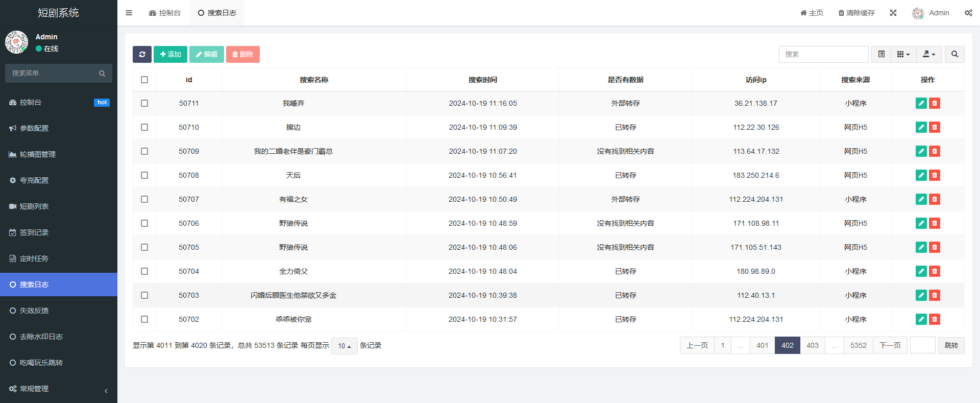The height and width of the screenshot is (403, 980).
Task: Go to page 403 in pagination
Action: coord(812,345)
